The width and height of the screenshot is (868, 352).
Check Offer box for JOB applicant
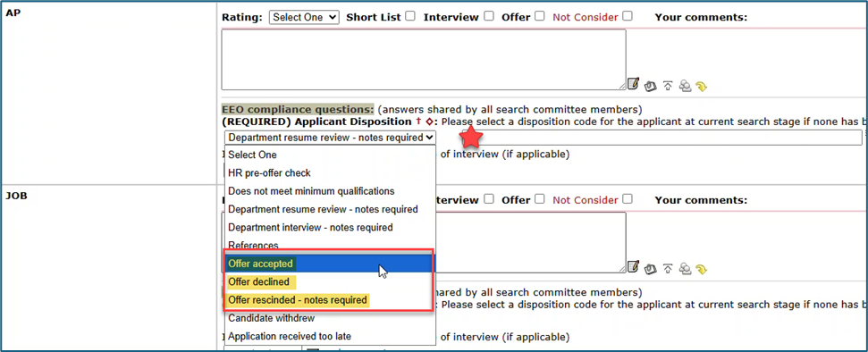(540, 199)
